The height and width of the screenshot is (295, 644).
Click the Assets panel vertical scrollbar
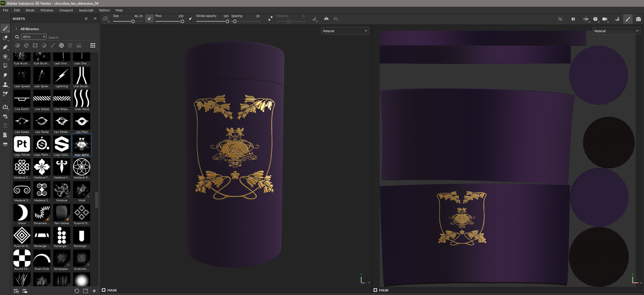tap(97, 200)
